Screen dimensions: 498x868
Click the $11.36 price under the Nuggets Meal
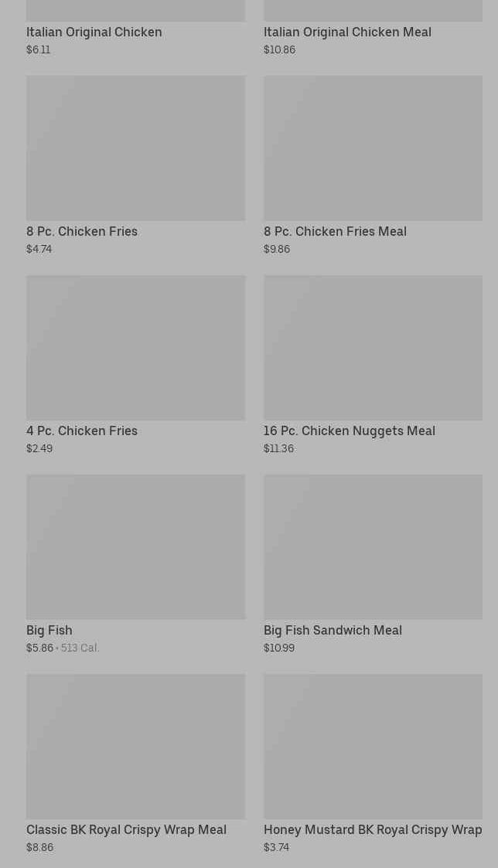278,448
